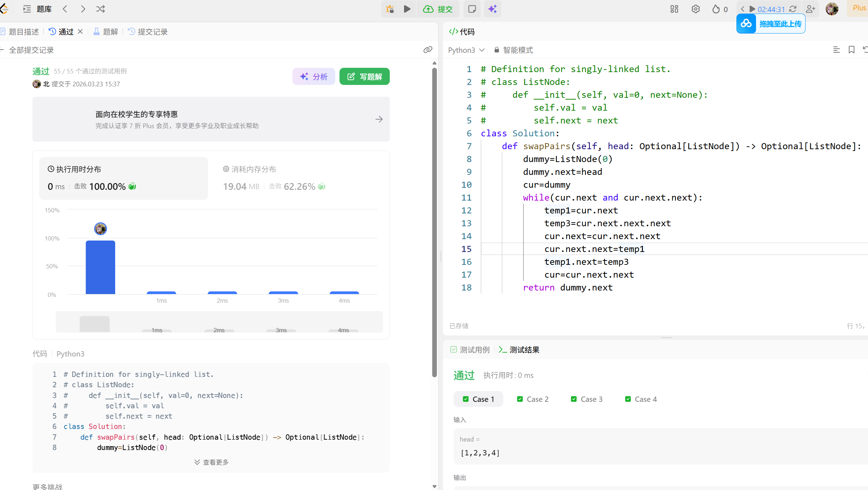Image resolution: width=868 pixels, height=490 pixels.
Task: Open the layout grid icon
Action: click(674, 9)
